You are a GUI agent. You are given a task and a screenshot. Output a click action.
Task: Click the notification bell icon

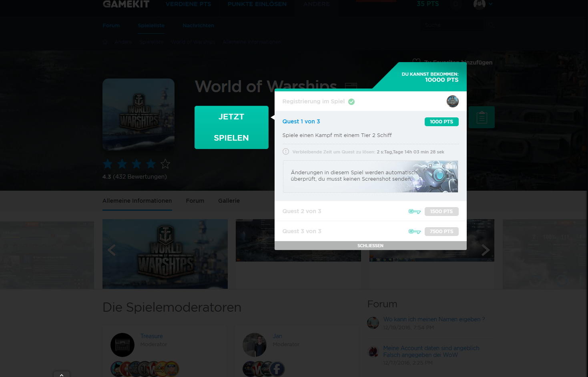[456, 4]
